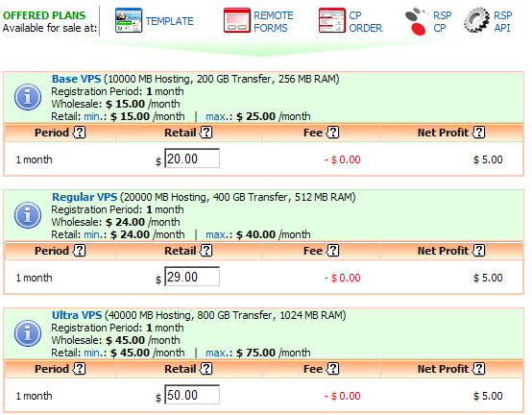Click the max. link in Regular VPS retail line

click(x=215, y=234)
